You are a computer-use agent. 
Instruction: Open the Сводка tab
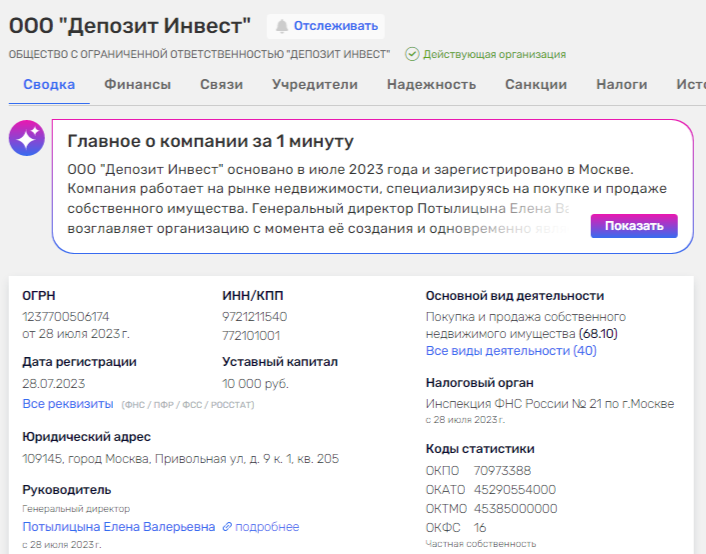click(49, 85)
